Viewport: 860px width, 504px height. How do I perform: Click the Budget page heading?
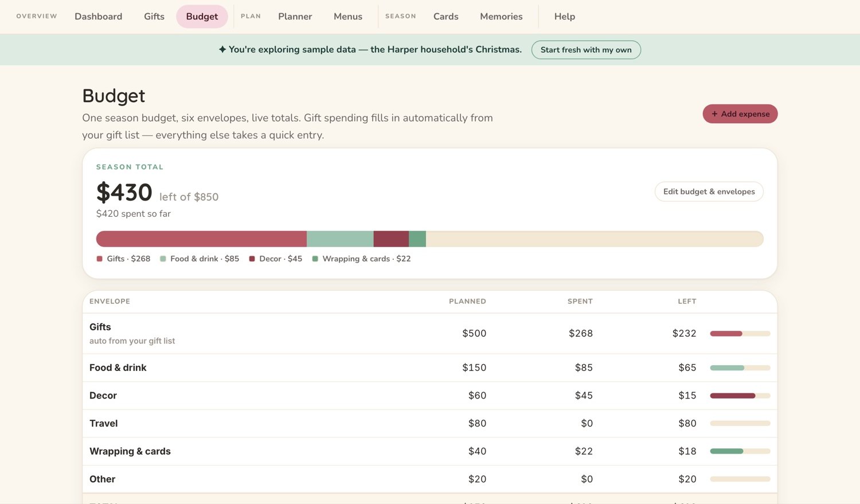pos(114,96)
